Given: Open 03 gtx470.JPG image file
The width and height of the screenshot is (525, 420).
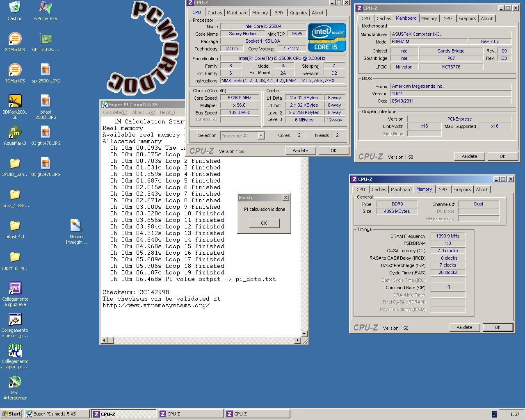Looking at the screenshot, I should pos(46,136).
